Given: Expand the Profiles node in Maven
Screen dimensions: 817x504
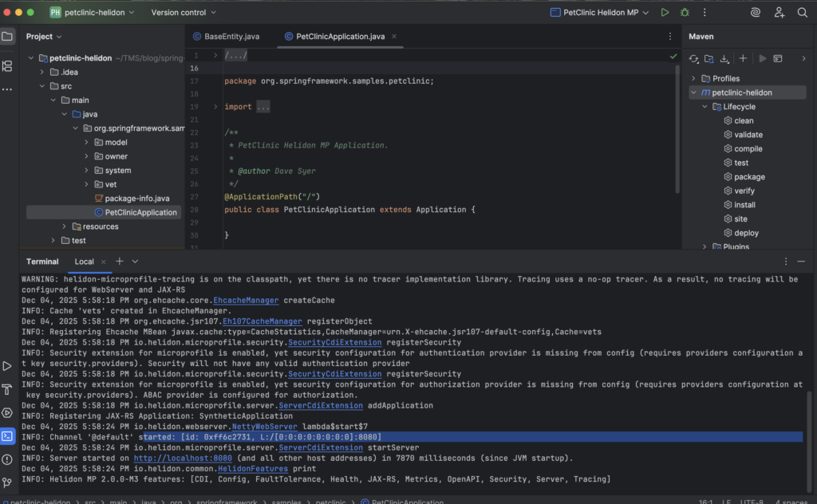Looking at the screenshot, I should 694,78.
